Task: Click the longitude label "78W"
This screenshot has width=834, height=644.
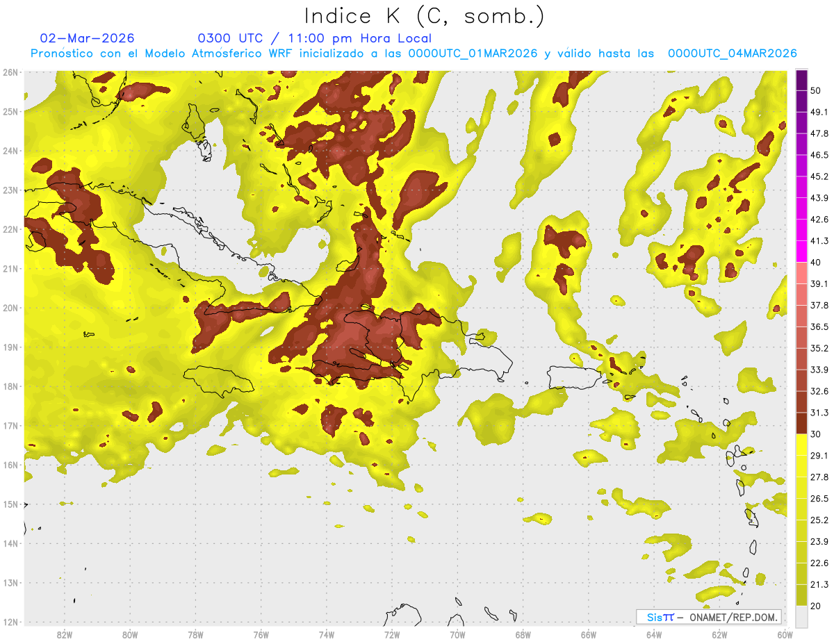Action: (x=195, y=635)
